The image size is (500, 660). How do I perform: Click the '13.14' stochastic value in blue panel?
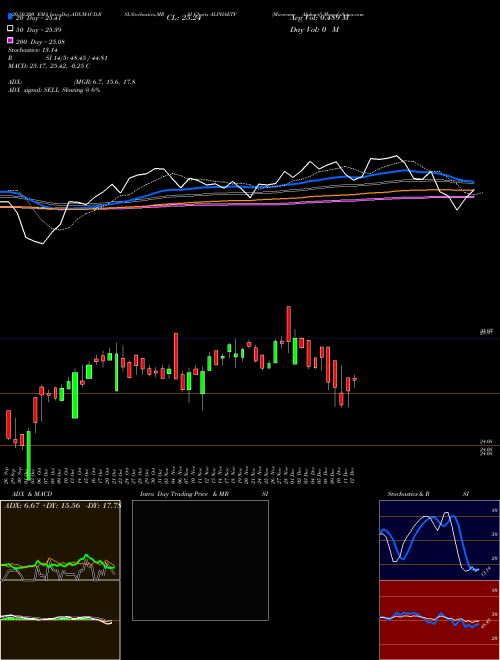[486, 572]
